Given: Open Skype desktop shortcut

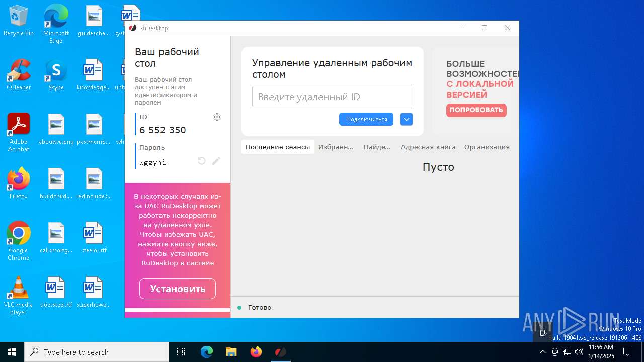Looking at the screenshot, I should [x=56, y=75].
